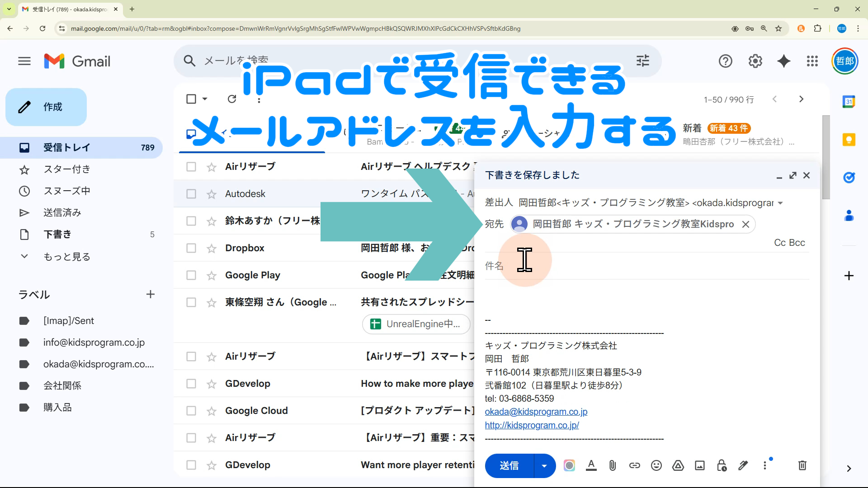Viewport: 868px width, 488px height.
Task: Open select-all checkbox dropdown arrow
Action: click(x=205, y=99)
